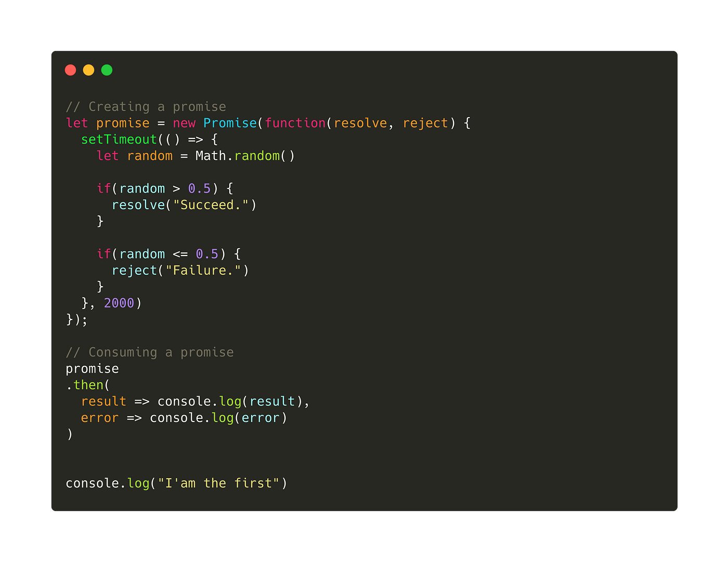Click the 0.5 comparison value
Viewport: 728px width, 562px height.
[x=200, y=188]
